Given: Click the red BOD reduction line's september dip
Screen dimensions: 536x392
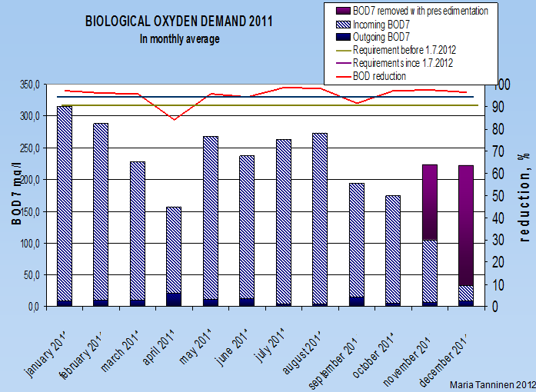Looking at the screenshot, I should click(x=357, y=103).
